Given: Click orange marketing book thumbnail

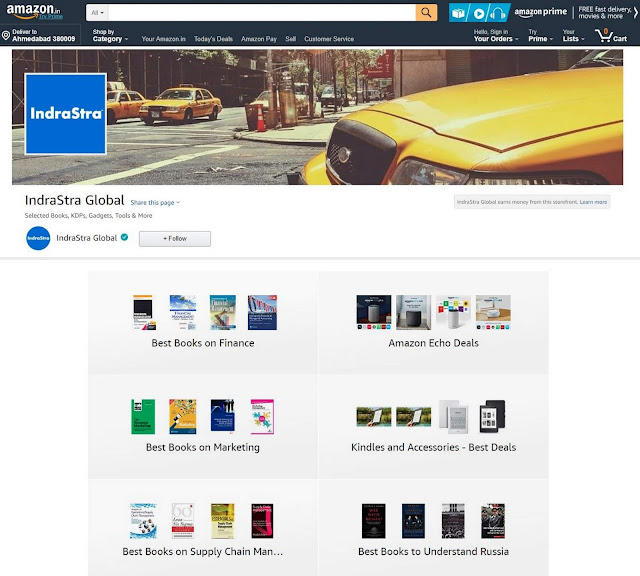Looking at the screenshot, I should [x=183, y=416].
